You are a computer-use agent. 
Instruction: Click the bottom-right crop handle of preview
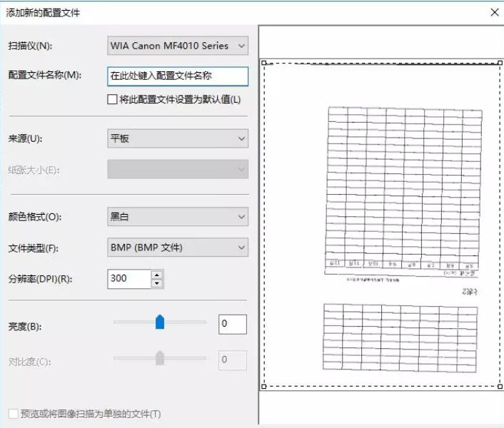tap(500, 387)
